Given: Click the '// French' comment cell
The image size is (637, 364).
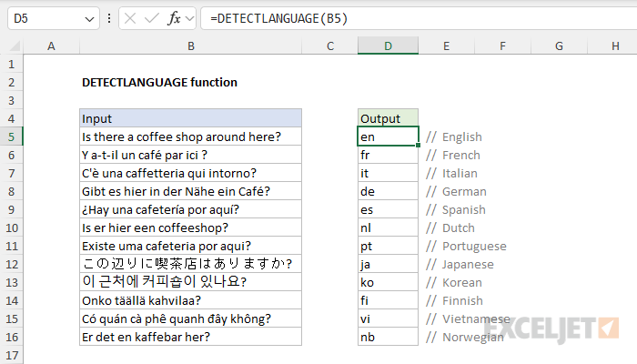Looking at the screenshot, I should (453, 156).
